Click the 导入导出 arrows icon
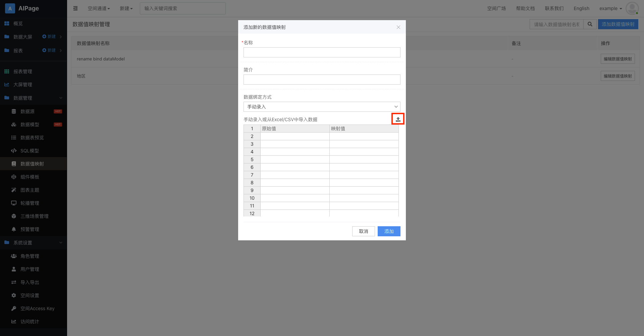The width and height of the screenshot is (644, 336). [x=14, y=282]
